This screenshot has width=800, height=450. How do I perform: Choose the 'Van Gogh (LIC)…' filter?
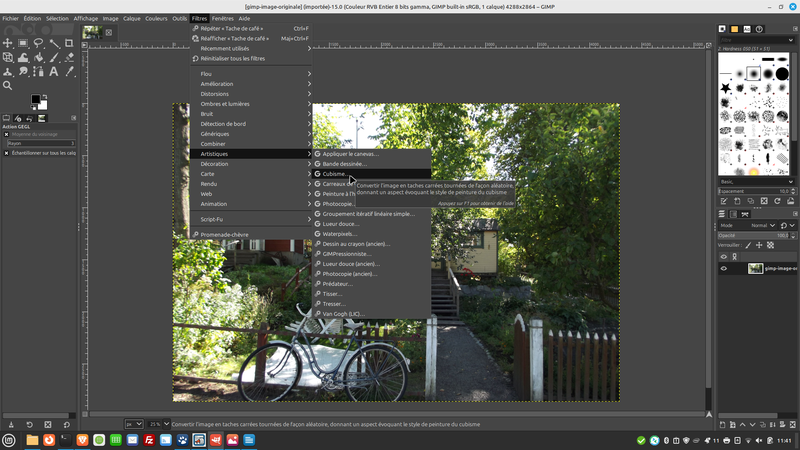click(343, 314)
